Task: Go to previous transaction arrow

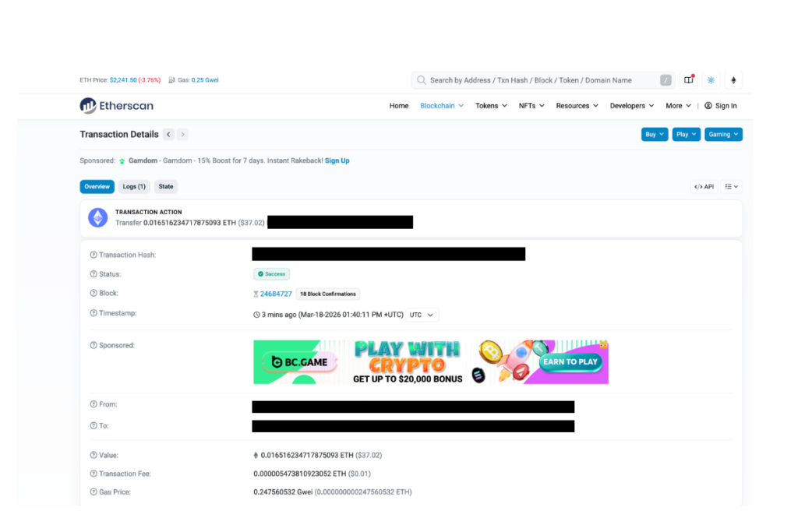Action: pos(168,135)
